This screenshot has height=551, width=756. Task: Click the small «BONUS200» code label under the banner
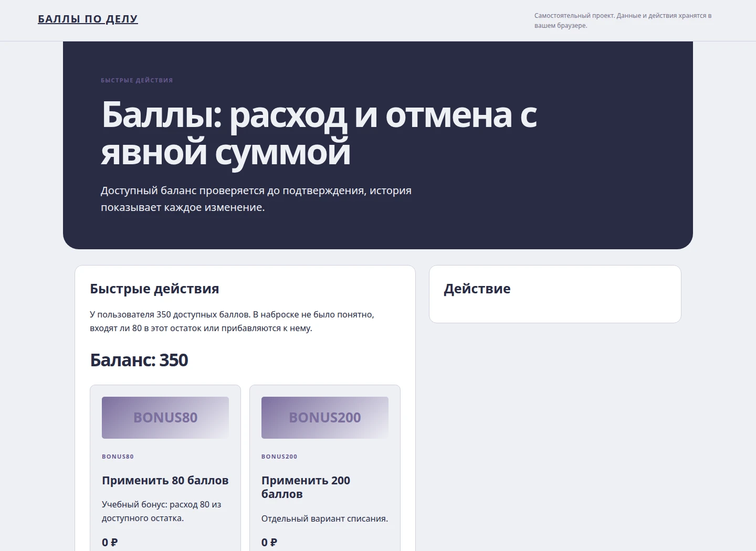(x=279, y=457)
